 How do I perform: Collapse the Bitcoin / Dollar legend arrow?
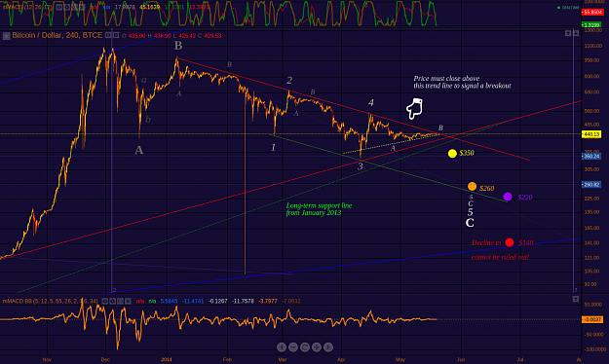click(6, 36)
